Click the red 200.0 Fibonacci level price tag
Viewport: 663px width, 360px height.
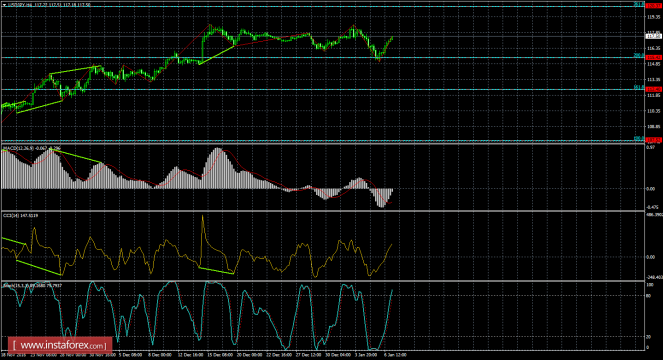654,58
